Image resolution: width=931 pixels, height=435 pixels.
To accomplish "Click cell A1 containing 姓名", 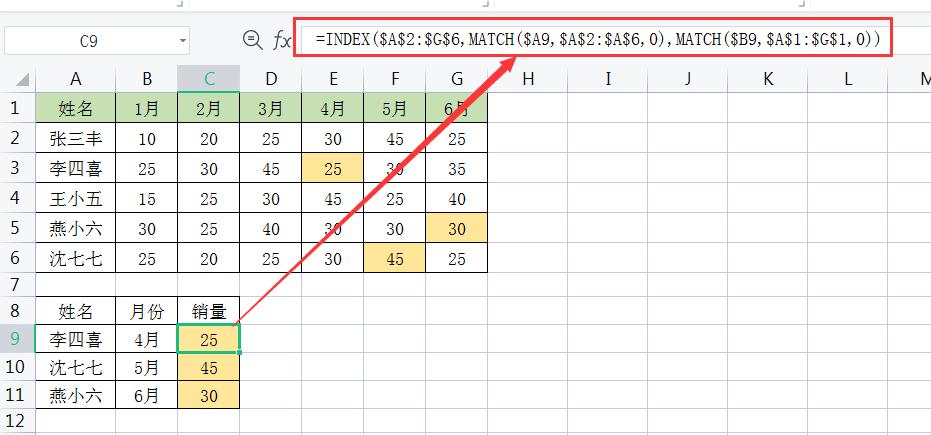I will coord(75,108).
